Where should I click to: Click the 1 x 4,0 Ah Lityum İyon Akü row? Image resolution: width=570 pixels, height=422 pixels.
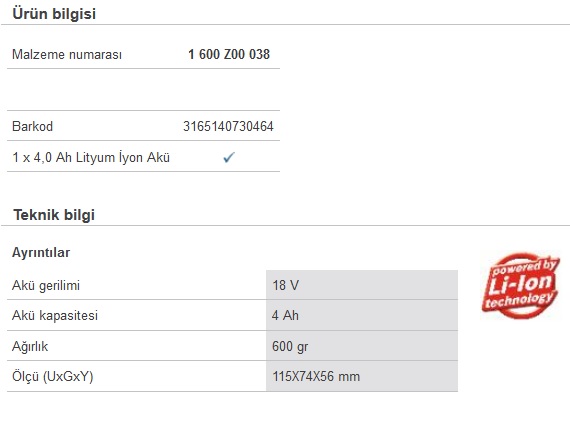click(x=144, y=157)
